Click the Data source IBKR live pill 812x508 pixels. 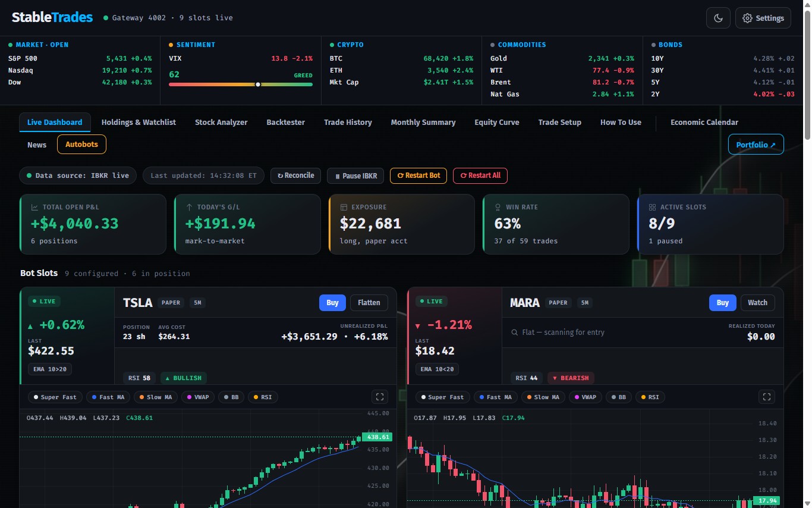78,175
